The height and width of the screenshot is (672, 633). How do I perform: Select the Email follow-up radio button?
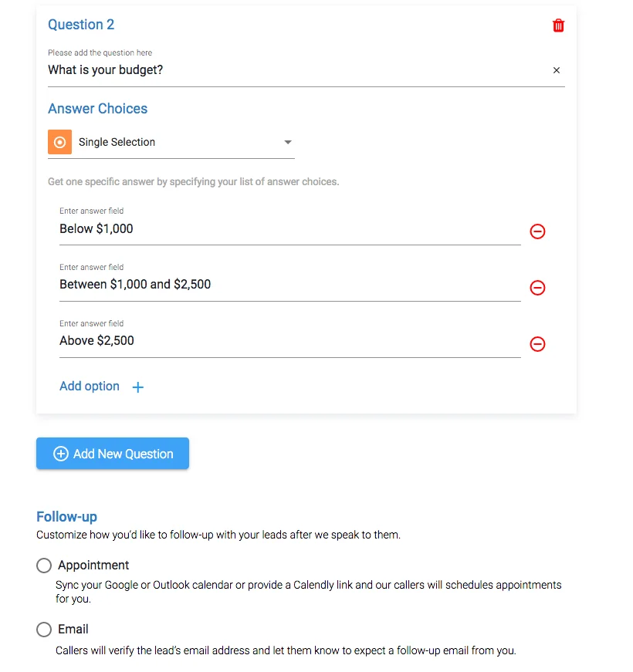pyautogui.click(x=44, y=630)
